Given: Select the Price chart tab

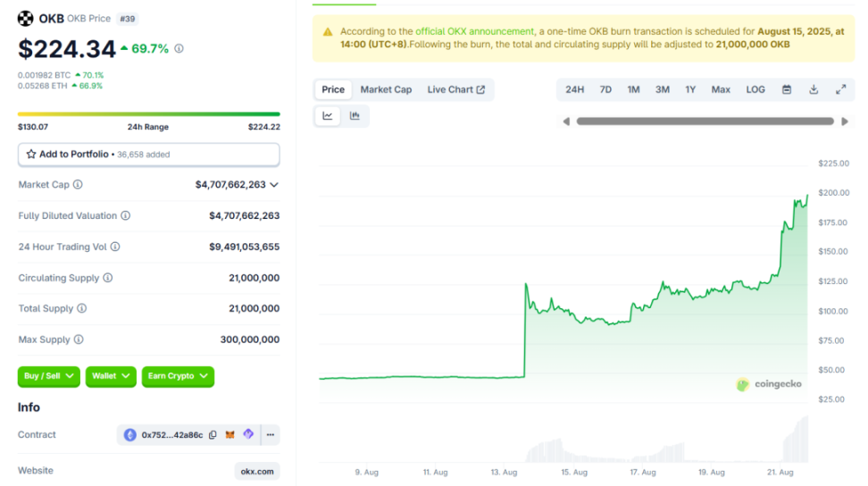Looking at the screenshot, I should tap(333, 89).
